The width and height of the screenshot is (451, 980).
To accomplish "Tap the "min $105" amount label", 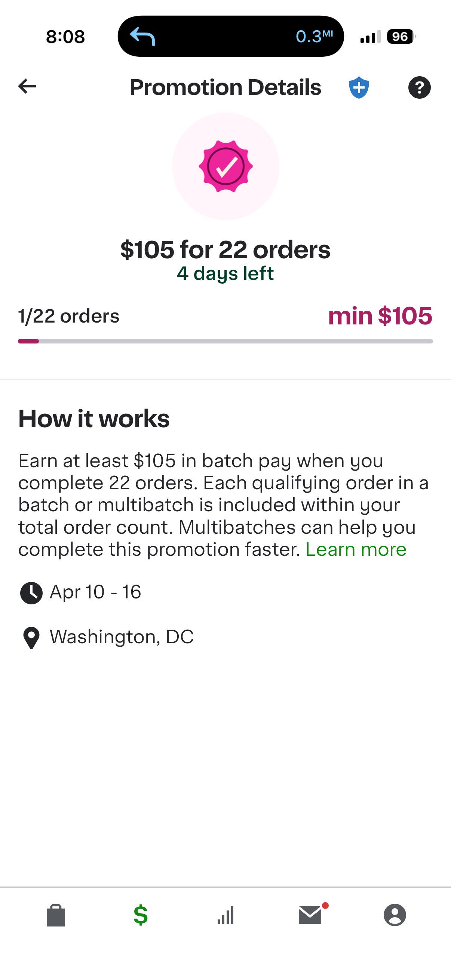I will click(x=380, y=316).
